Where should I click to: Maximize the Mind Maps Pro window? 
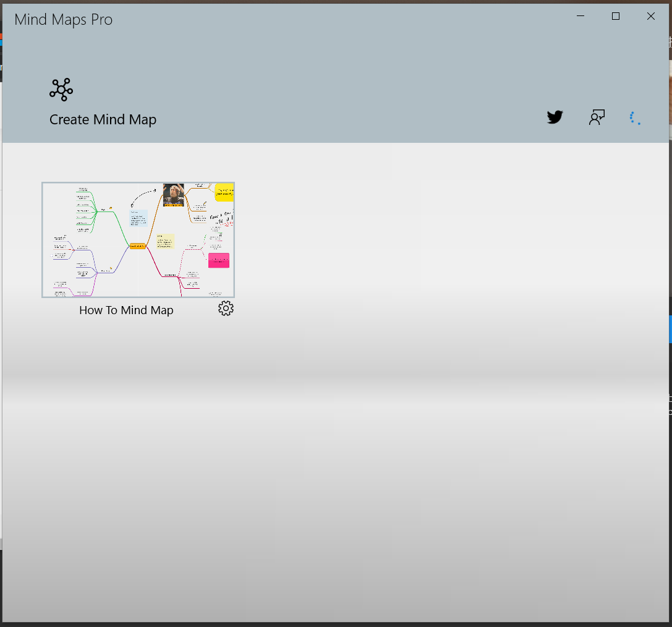coord(615,16)
